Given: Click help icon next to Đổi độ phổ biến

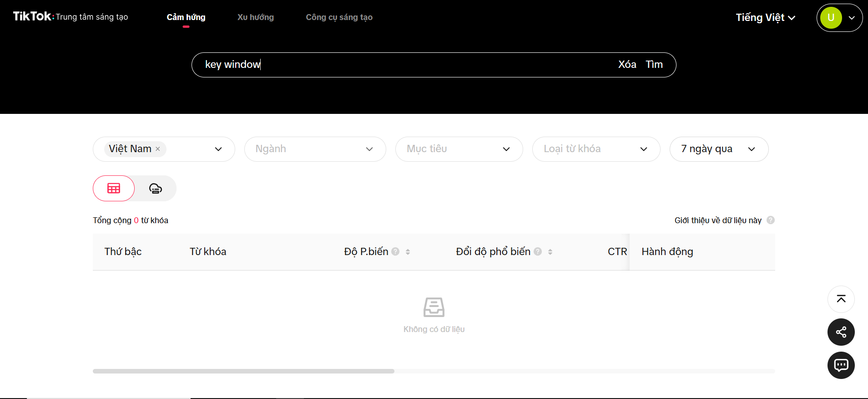Looking at the screenshot, I should point(538,251).
